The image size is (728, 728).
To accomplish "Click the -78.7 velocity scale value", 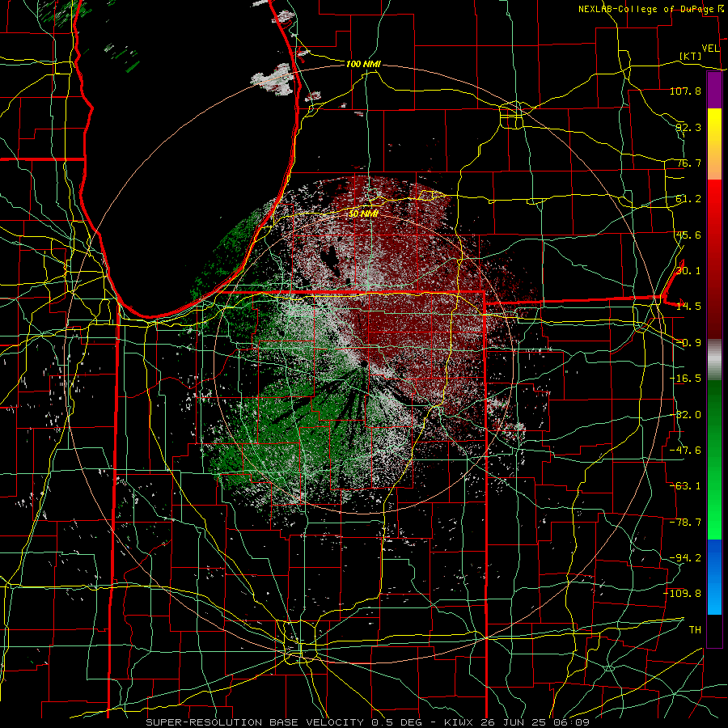I will 685,523.
